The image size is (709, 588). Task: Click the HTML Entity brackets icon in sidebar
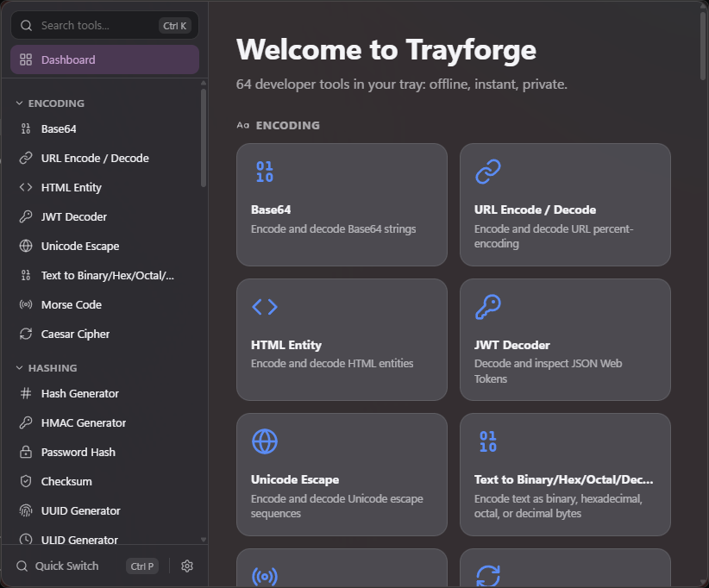point(26,187)
